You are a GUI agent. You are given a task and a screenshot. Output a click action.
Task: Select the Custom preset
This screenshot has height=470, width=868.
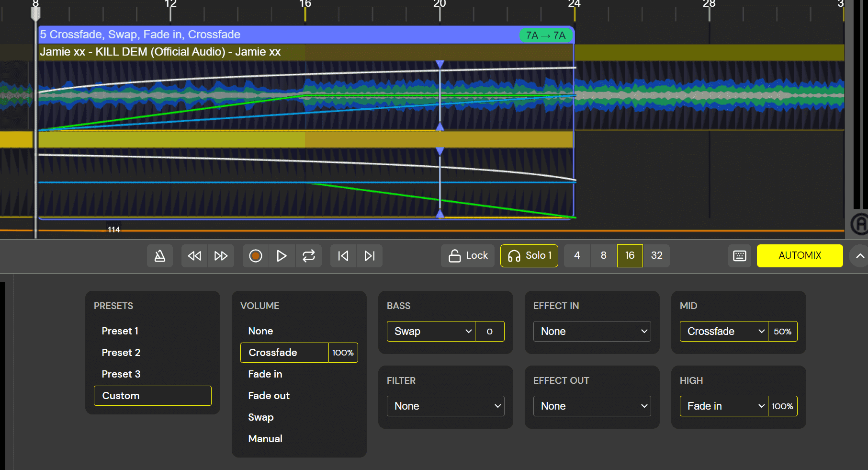coord(153,396)
